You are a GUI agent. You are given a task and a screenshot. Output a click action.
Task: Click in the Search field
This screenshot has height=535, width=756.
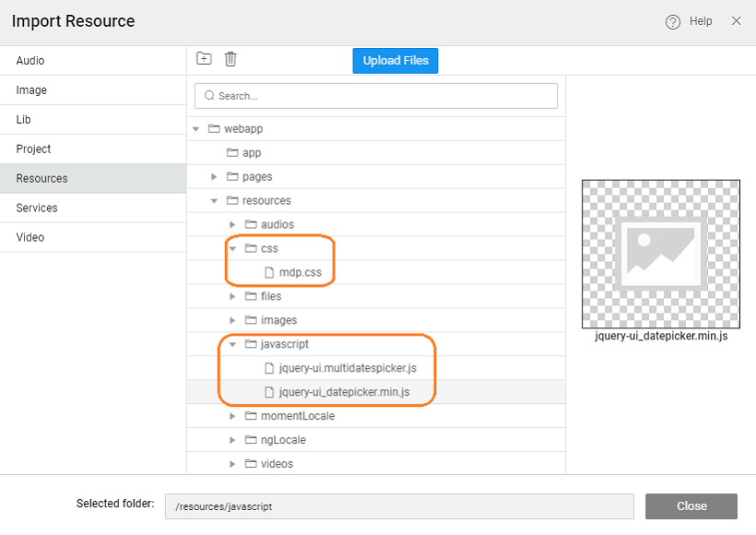tap(376, 96)
